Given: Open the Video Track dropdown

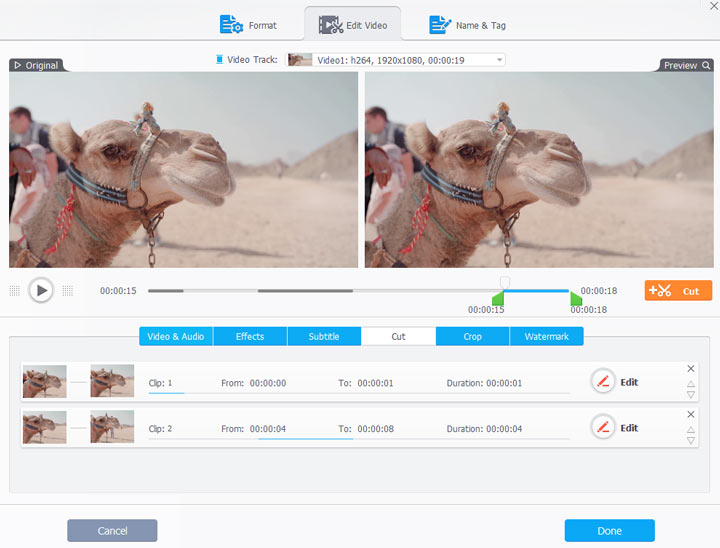Looking at the screenshot, I should [395, 60].
